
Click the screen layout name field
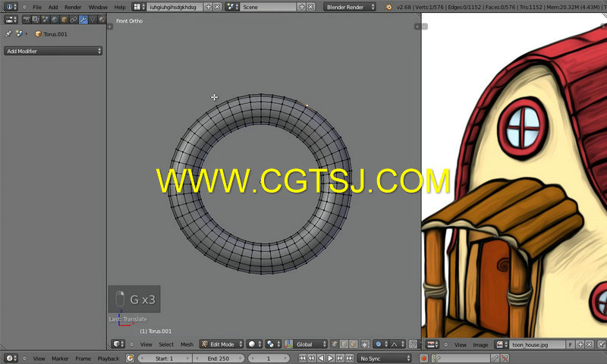pos(175,7)
